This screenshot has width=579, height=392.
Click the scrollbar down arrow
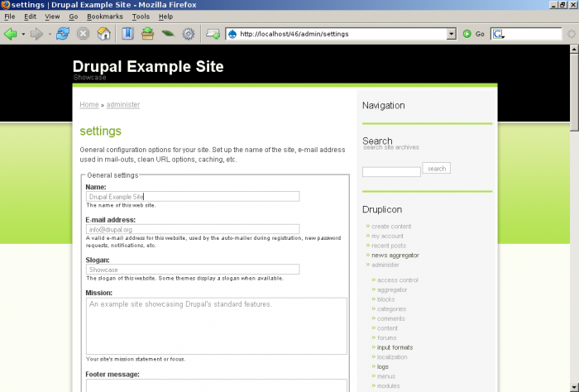(574, 387)
